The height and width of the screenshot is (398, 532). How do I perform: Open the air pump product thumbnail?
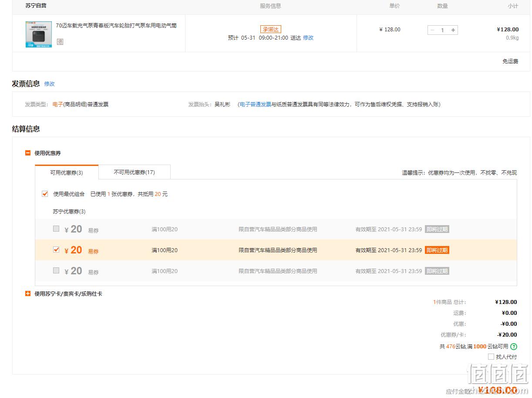tap(39, 34)
